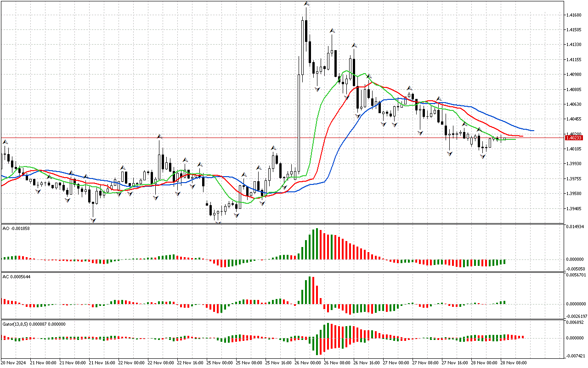This screenshot has width=588, height=368.
Task: Click the 21 Nov 16:00 time label
Action: (102, 363)
